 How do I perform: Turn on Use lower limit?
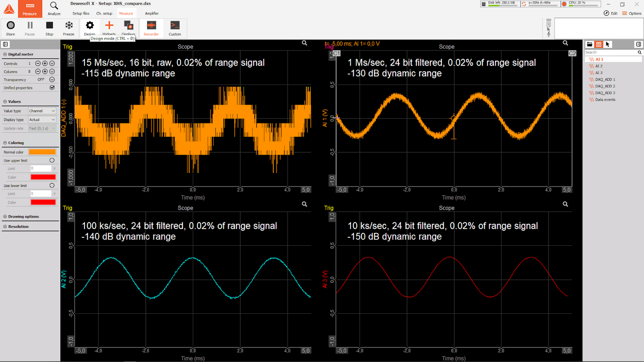[x=52, y=185]
